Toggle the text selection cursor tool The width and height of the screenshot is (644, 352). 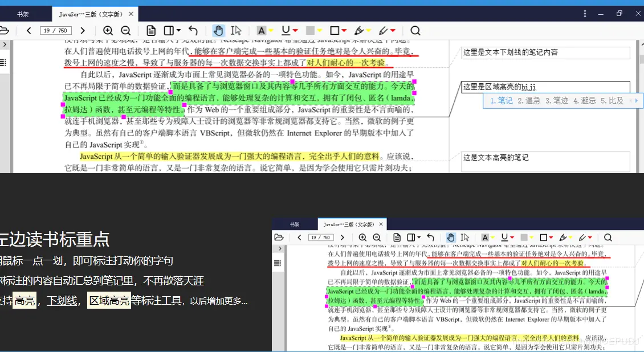[235, 31]
